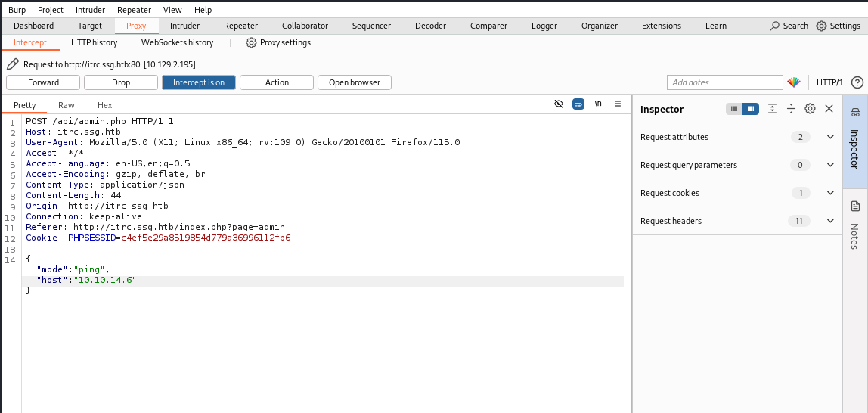The height and width of the screenshot is (413, 868).
Task: Click Request attributes count badge 2
Action: [x=801, y=138]
